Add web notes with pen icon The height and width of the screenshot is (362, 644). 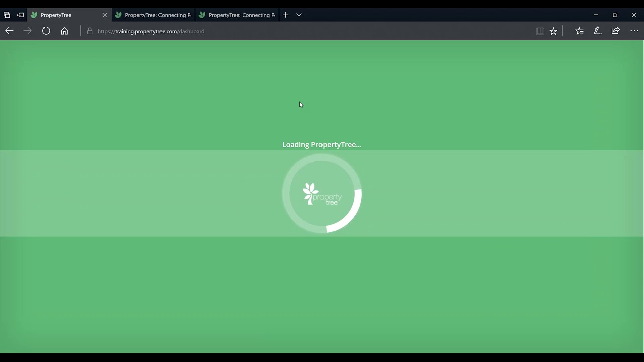pyautogui.click(x=597, y=31)
